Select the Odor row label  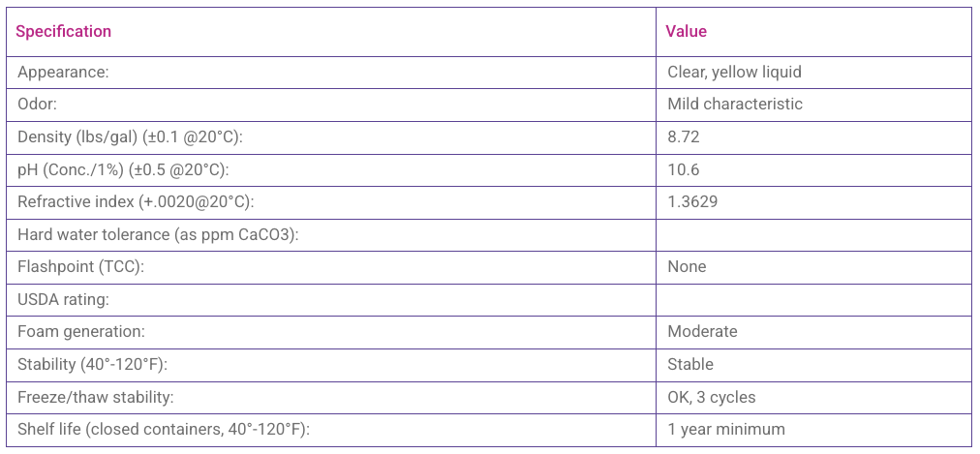click(39, 104)
